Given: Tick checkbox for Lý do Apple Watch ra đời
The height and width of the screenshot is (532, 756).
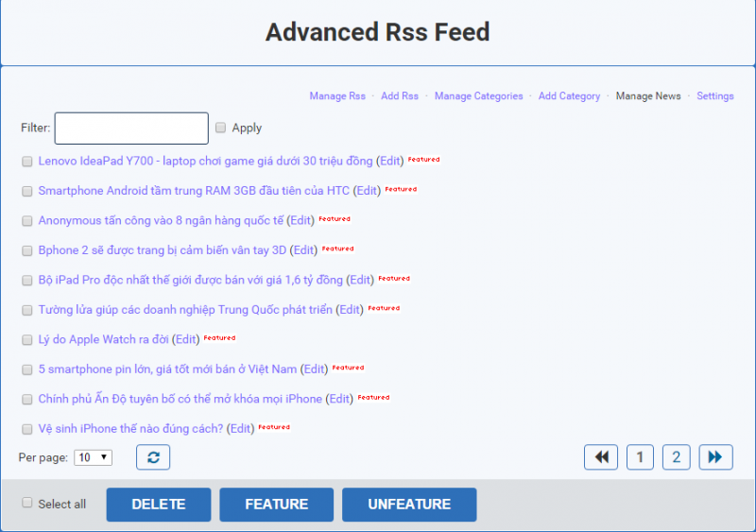Looking at the screenshot, I should point(27,339).
